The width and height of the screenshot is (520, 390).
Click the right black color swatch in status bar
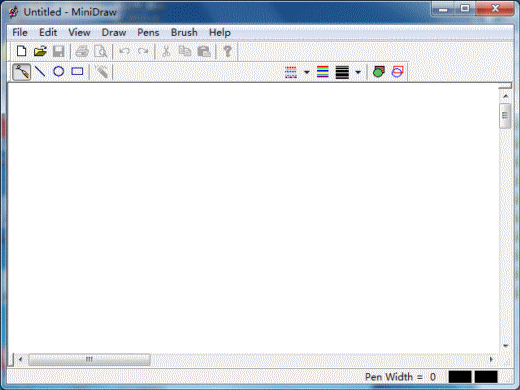point(486,377)
